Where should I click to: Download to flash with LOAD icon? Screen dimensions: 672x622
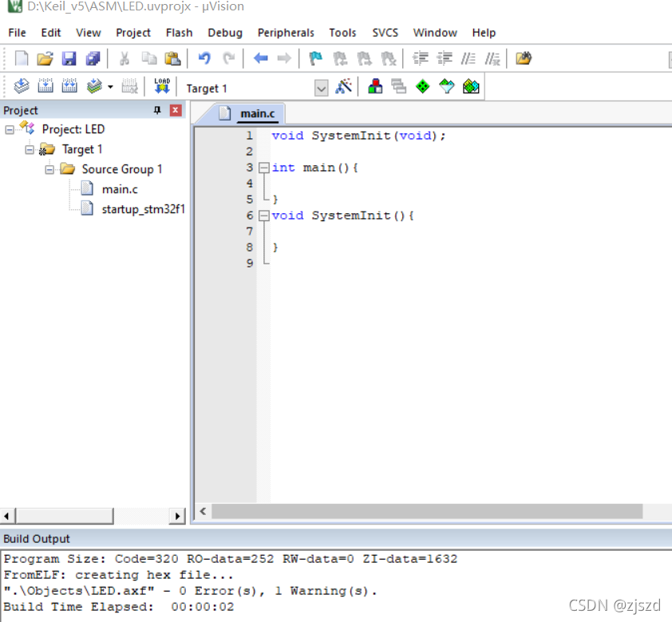point(162,85)
